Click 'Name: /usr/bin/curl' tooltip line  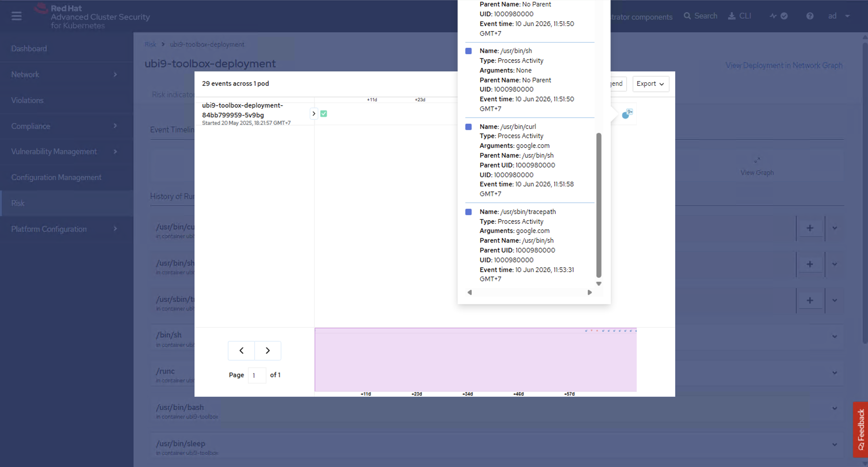point(507,127)
